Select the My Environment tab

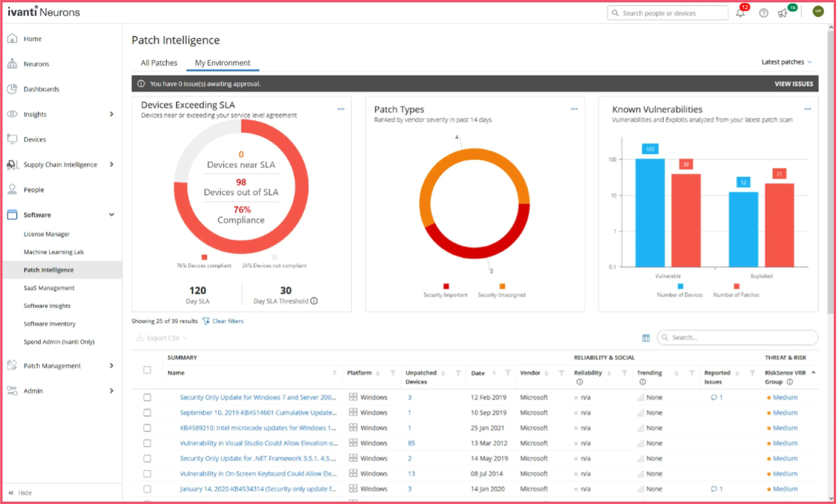tap(222, 63)
